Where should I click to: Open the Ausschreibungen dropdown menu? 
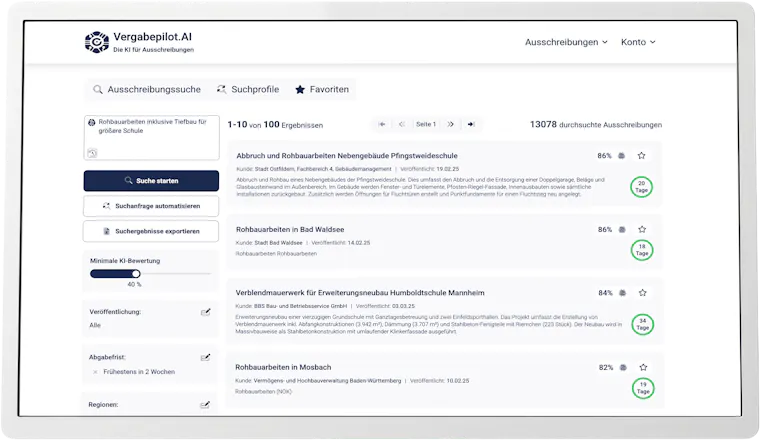point(566,42)
